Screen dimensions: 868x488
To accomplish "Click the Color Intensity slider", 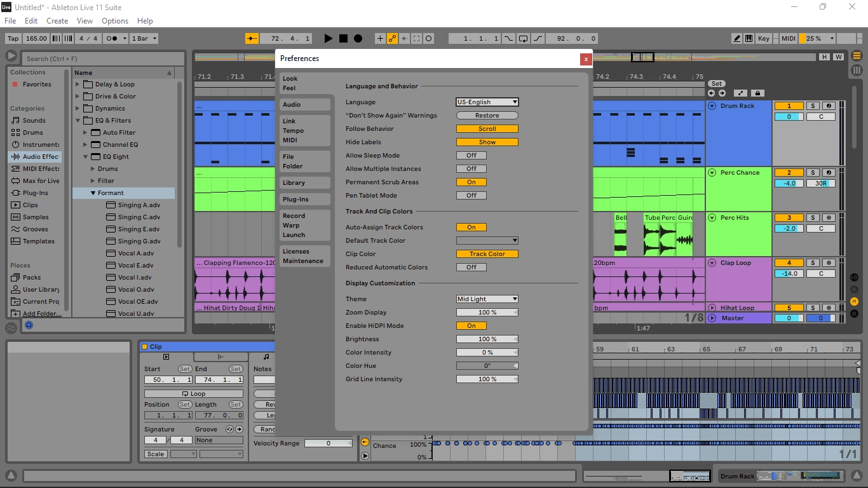I will (x=487, y=353).
